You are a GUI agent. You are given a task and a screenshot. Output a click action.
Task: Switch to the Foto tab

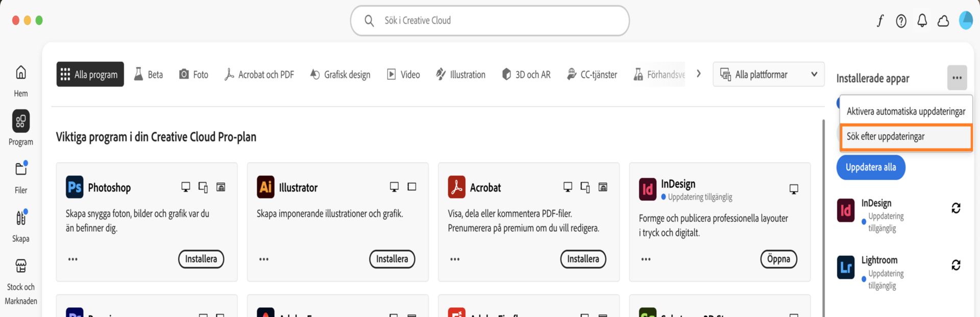(193, 75)
